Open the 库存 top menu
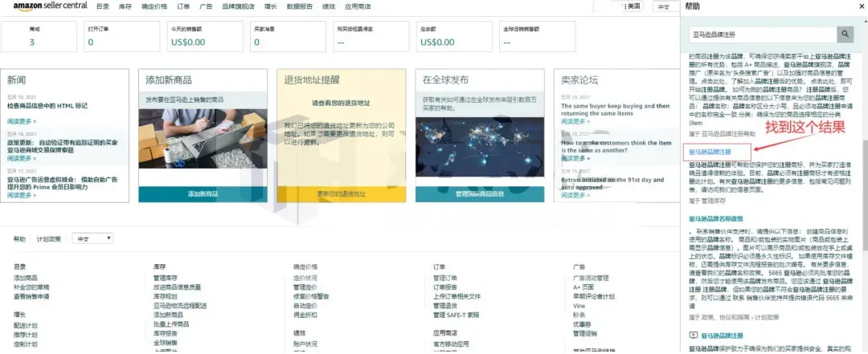The width and height of the screenshot is (868, 354). [x=125, y=6]
